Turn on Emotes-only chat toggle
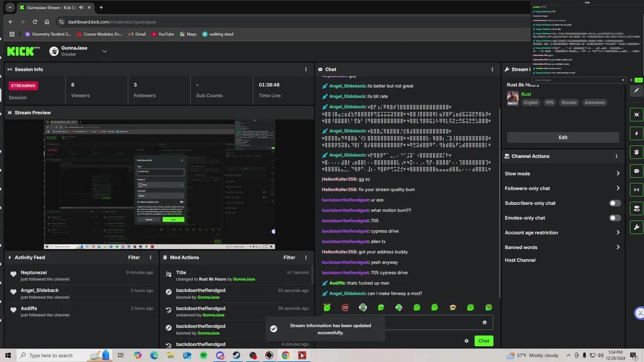 click(614, 218)
